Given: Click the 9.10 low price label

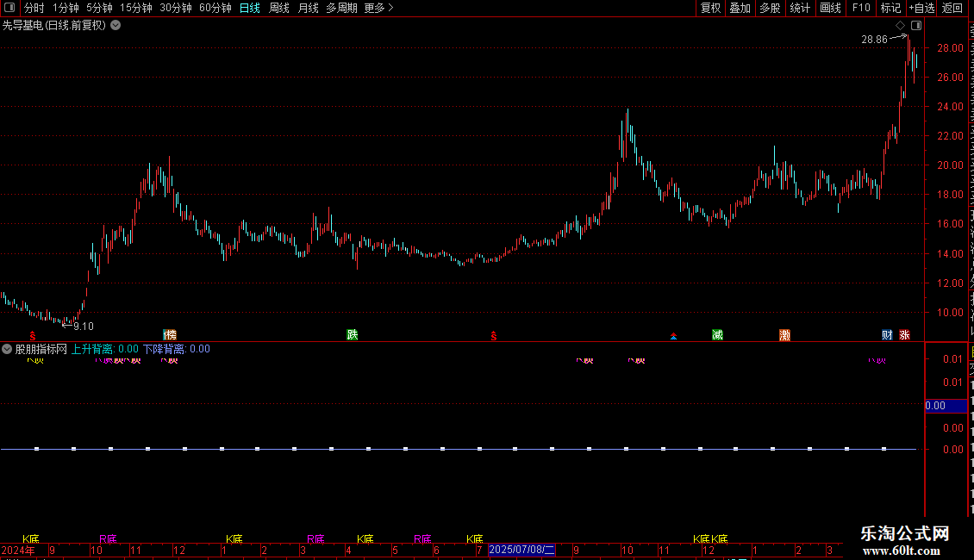Looking at the screenshot, I should pos(84,326).
